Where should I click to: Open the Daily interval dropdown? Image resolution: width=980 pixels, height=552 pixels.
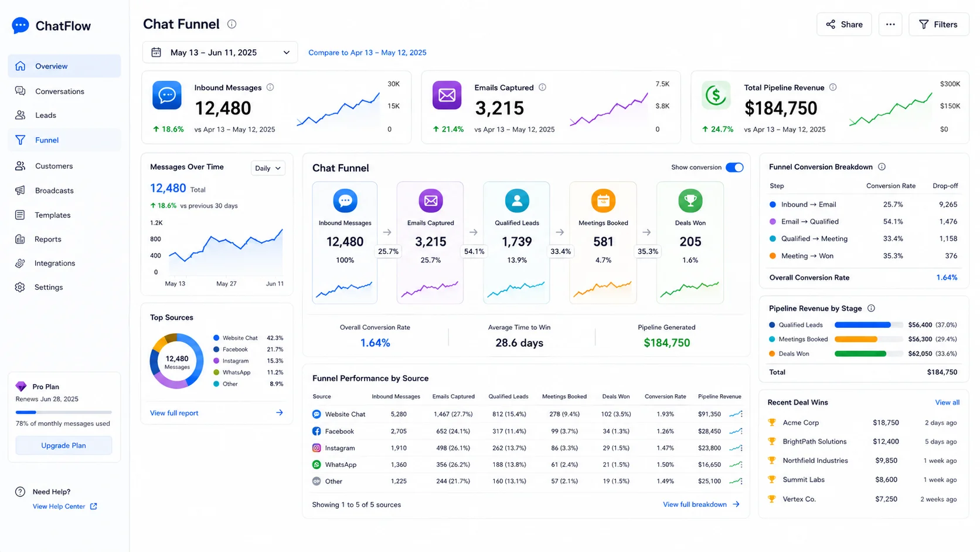click(x=268, y=168)
